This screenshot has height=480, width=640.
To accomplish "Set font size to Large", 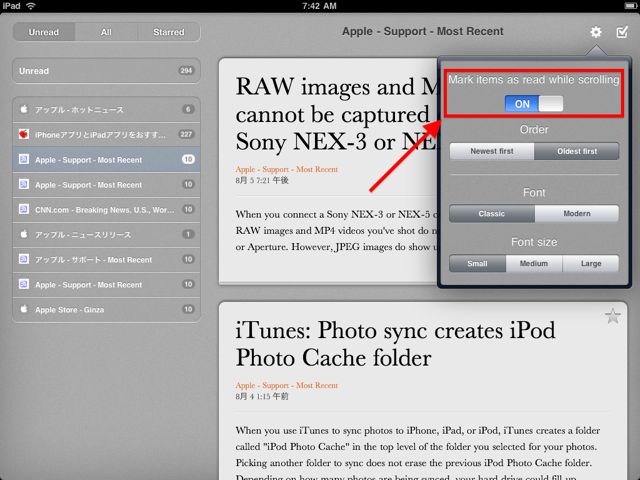I will tap(591, 263).
